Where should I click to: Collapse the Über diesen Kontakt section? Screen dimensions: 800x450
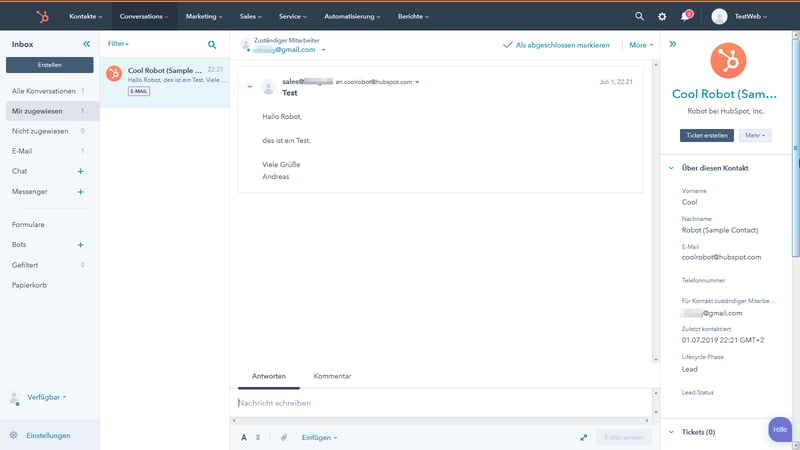tap(671, 168)
